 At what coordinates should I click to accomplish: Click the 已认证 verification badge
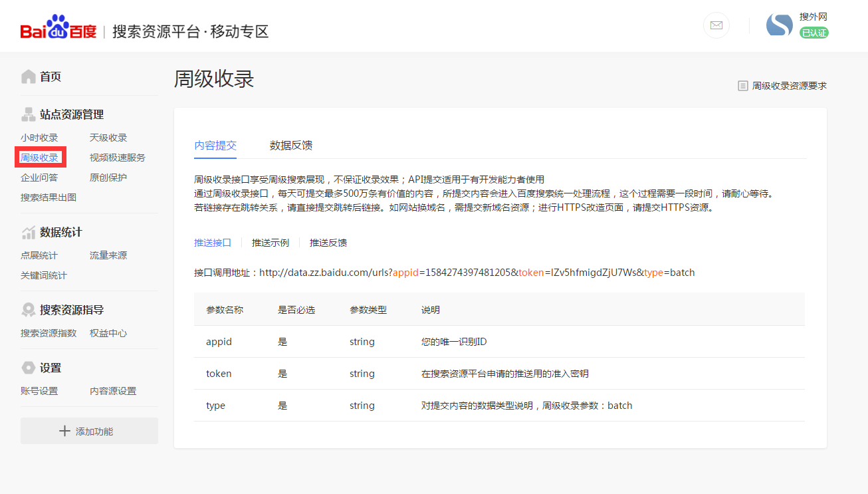point(814,32)
